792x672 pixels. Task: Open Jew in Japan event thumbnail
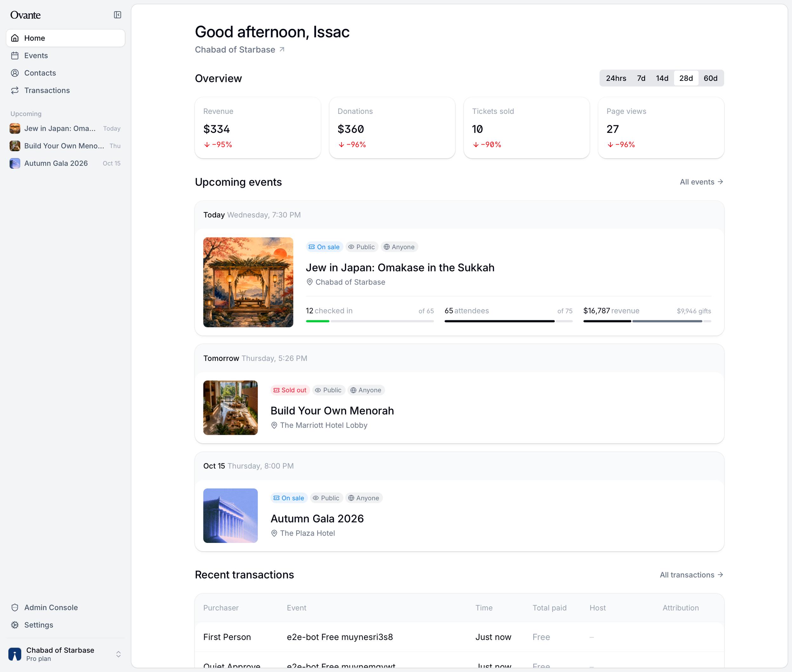pyautogui.click(x=248, y=282)
